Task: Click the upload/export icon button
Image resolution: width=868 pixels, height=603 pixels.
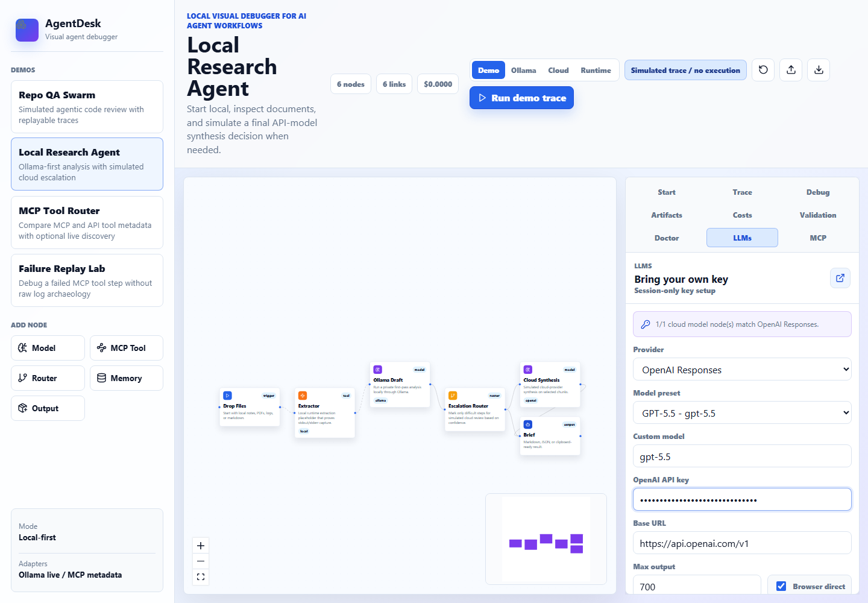Action: pos(791,70)
